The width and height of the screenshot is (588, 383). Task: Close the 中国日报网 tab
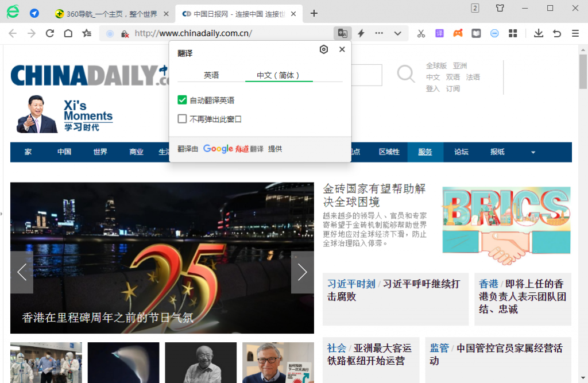(293, 14)
